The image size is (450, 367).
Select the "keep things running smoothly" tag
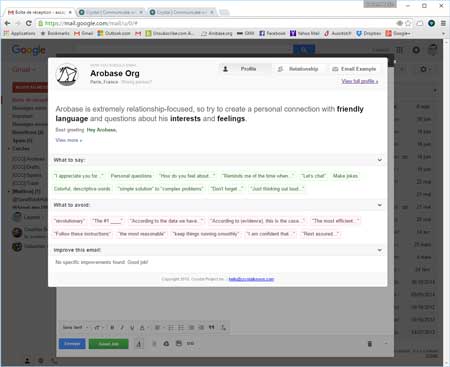206,234
